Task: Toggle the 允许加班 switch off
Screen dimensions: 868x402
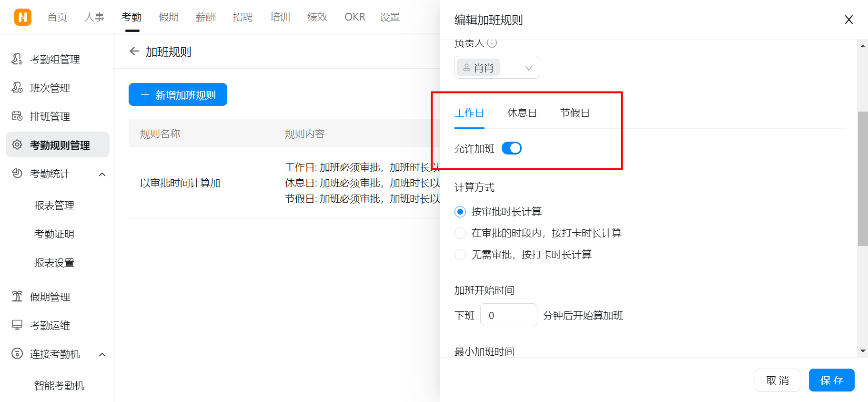Action: tap(512, 148)
